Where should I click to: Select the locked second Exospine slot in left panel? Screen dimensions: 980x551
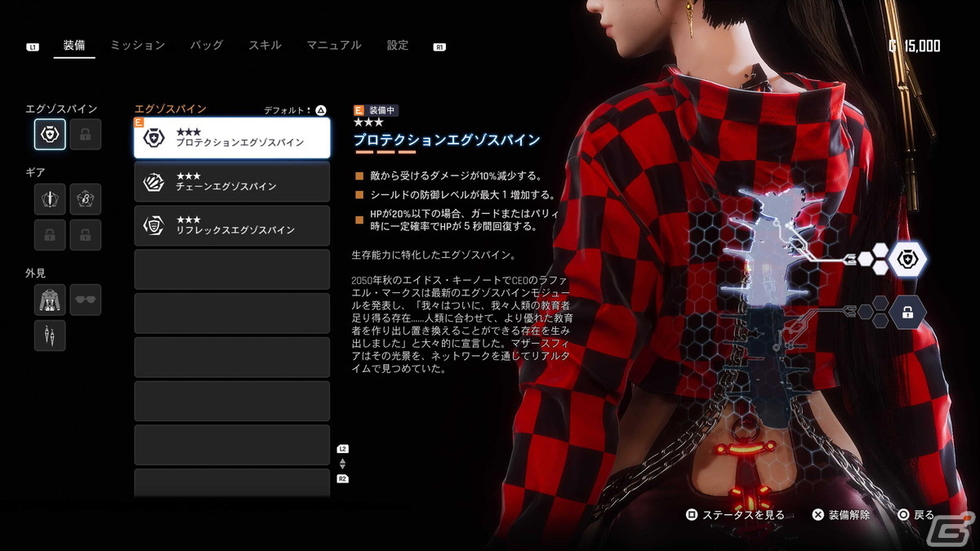tap(86, 134)
